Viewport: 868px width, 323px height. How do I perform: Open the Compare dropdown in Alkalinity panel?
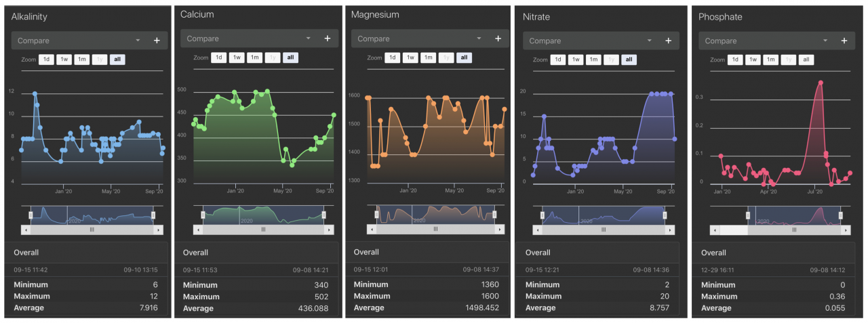pyautogui.click(x=79, y=41)
